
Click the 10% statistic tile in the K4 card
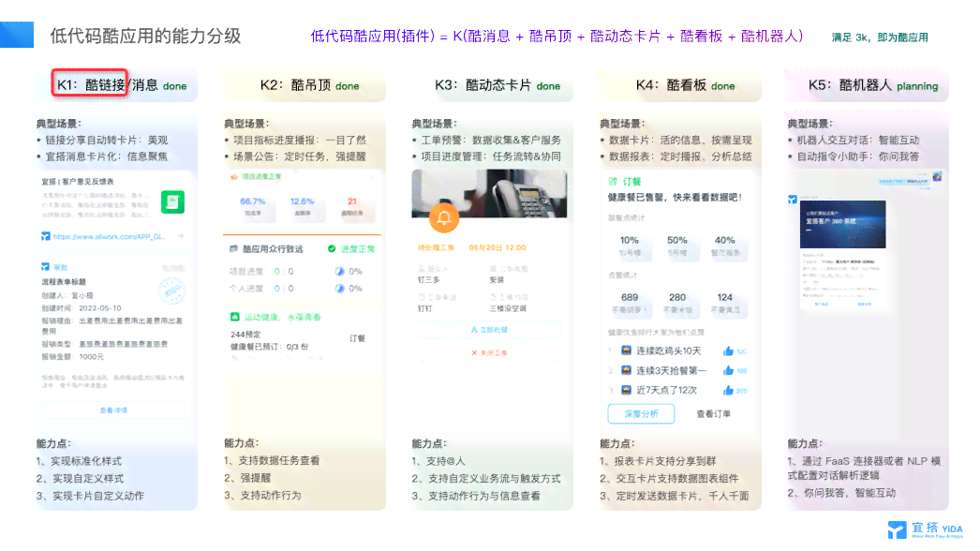coord(630,246)
